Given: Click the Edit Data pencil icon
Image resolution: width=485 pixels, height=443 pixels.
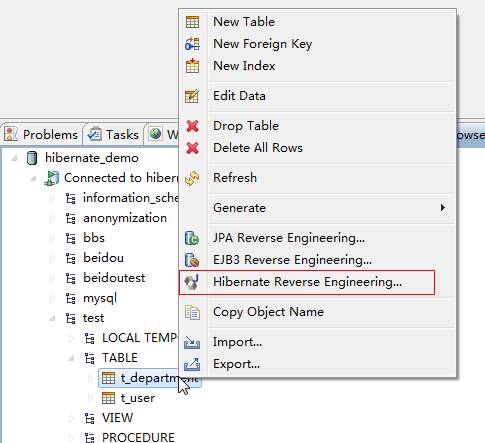Looking at the screenshot, I should pos(192,96).
